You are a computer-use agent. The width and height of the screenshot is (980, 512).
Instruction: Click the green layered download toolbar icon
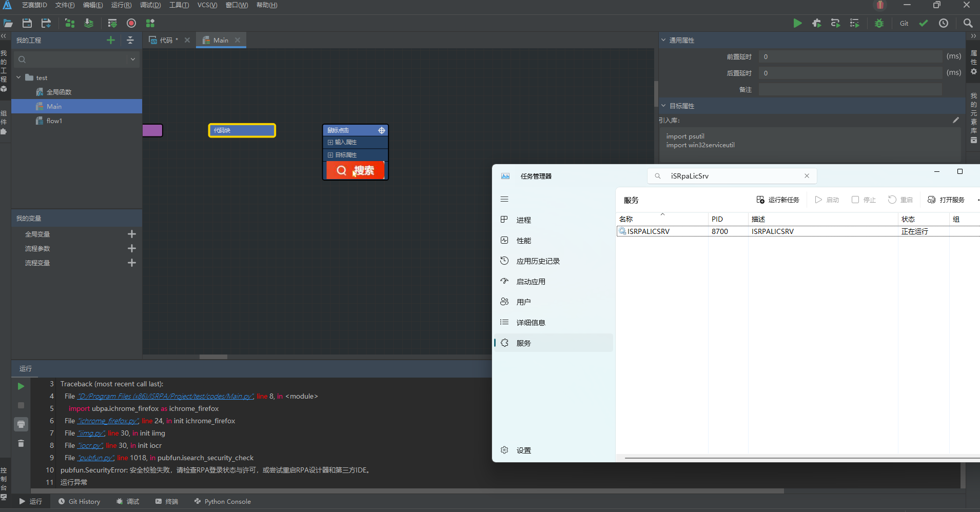(89, 23)
